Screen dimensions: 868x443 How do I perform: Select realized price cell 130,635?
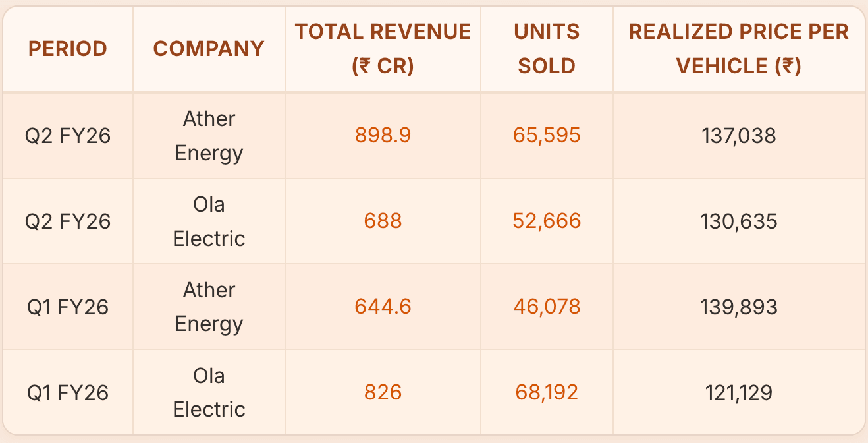point(738,221)
